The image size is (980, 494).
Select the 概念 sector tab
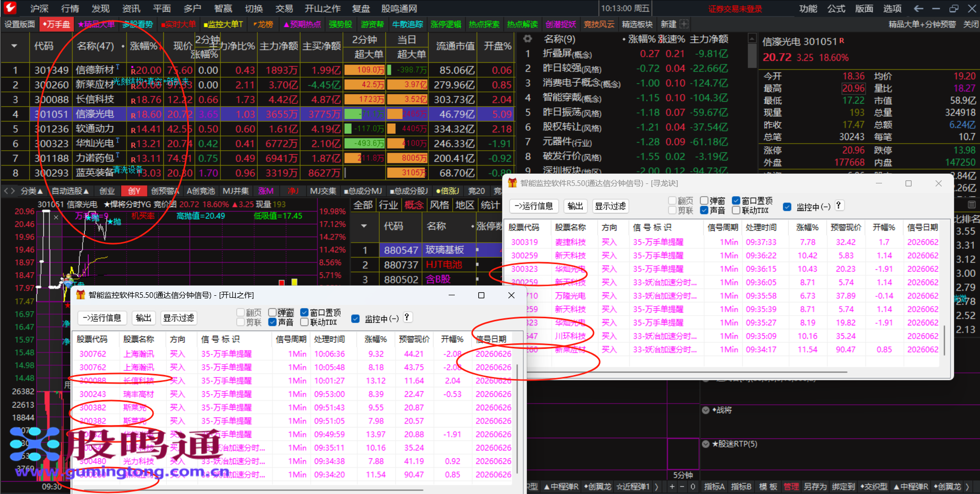point(414,205)
